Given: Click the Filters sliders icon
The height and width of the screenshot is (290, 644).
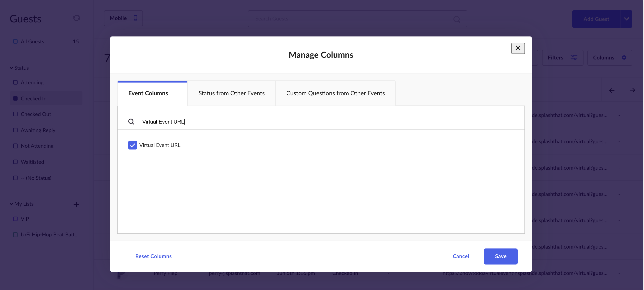Looking at the screenshot, I should (x=574, y=58).
